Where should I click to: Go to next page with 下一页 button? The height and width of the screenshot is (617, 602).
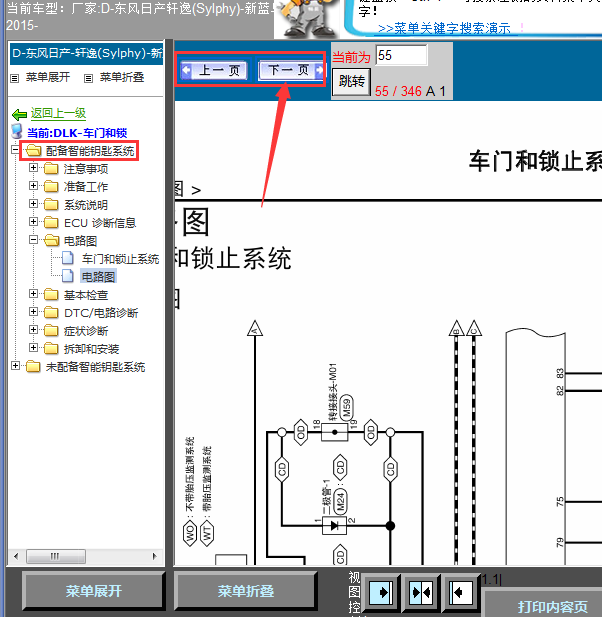[290, 70]
